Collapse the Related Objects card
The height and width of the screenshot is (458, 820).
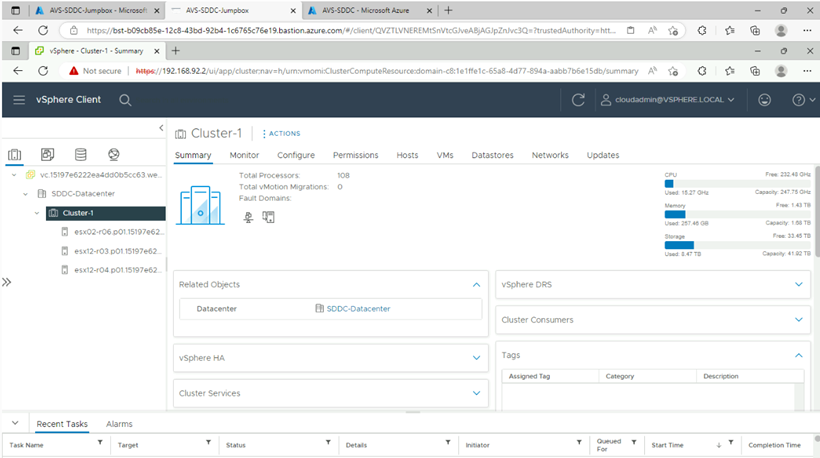pyautogui.click(x=476, y=285)
